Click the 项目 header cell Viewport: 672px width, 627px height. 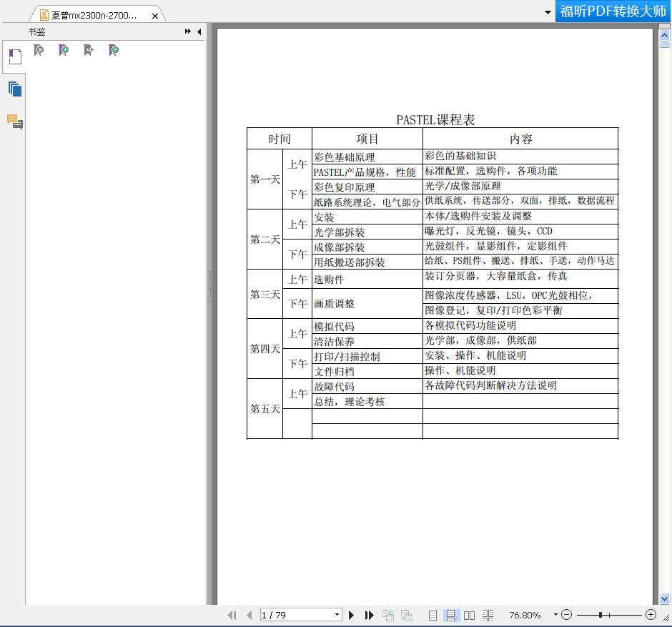tap(367, 139)
